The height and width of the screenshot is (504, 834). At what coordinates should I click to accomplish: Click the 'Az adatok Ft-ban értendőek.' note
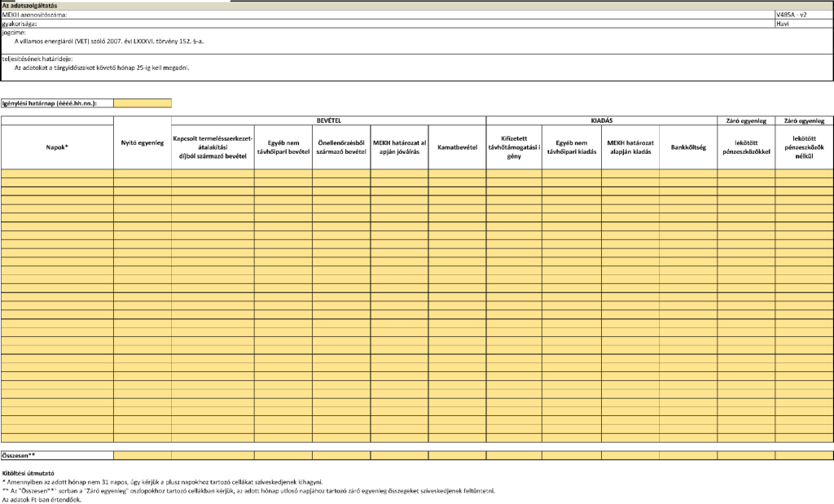coord(42,500)
